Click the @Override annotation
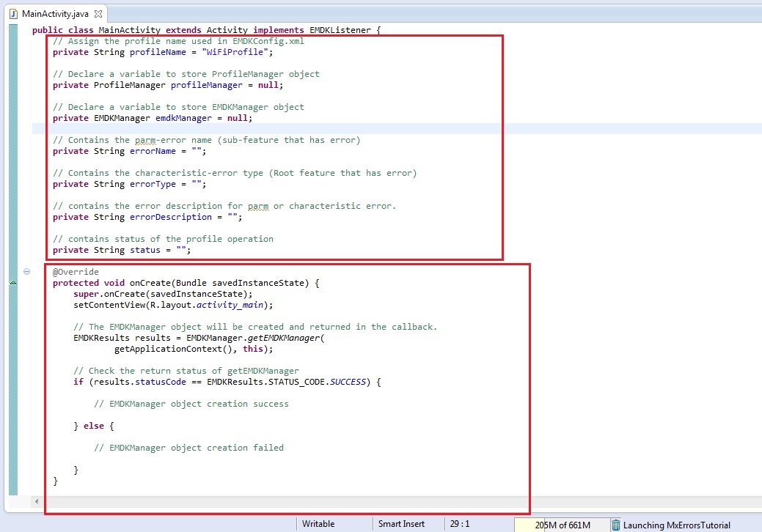The height and width of the screenshot is (532, 762). (x=76, y=272)
